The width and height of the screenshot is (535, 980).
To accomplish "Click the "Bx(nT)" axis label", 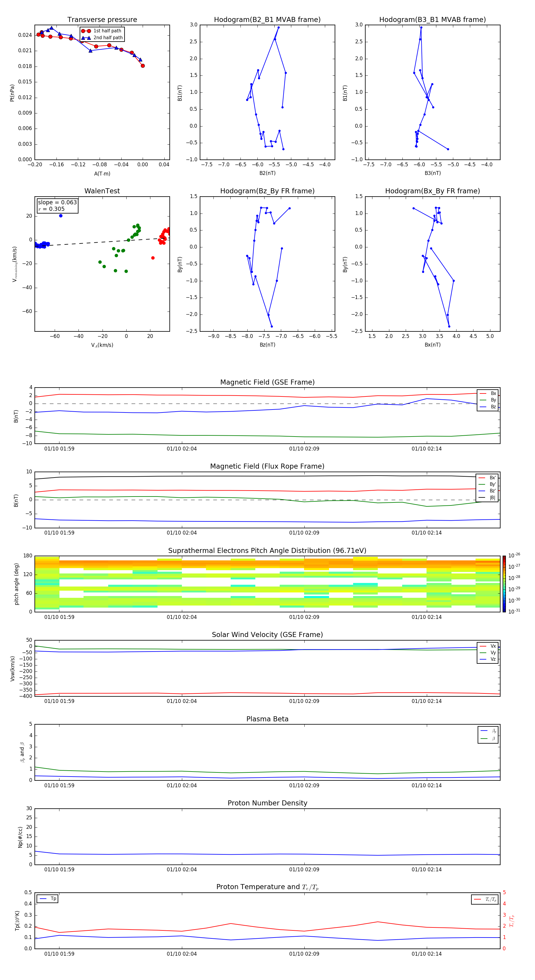I will pyautogui.click(x=432, y=345).
